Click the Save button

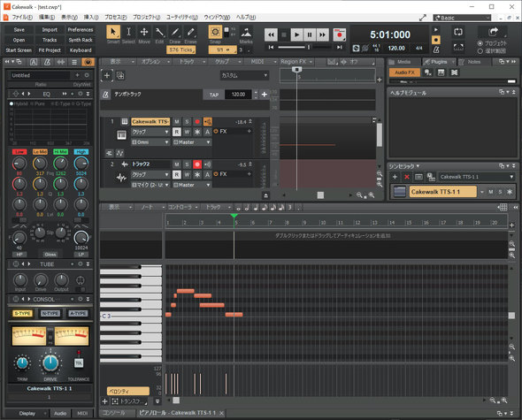[19, 29]
